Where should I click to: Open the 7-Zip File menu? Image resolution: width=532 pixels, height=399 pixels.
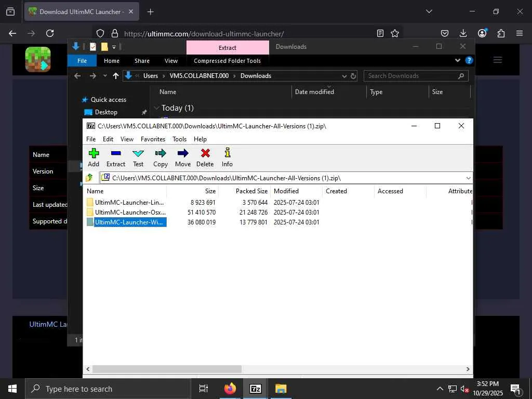[91, 139]
